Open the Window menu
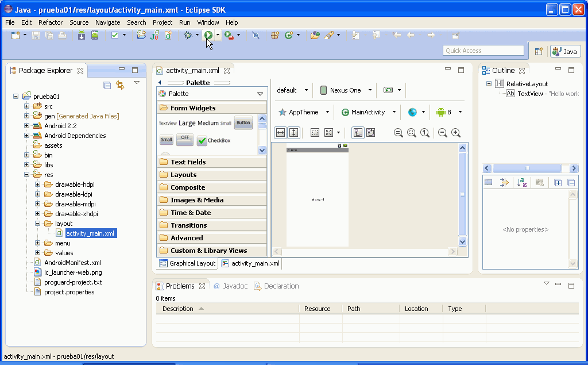This screenshot has width=588, height=365. point(208,22)
